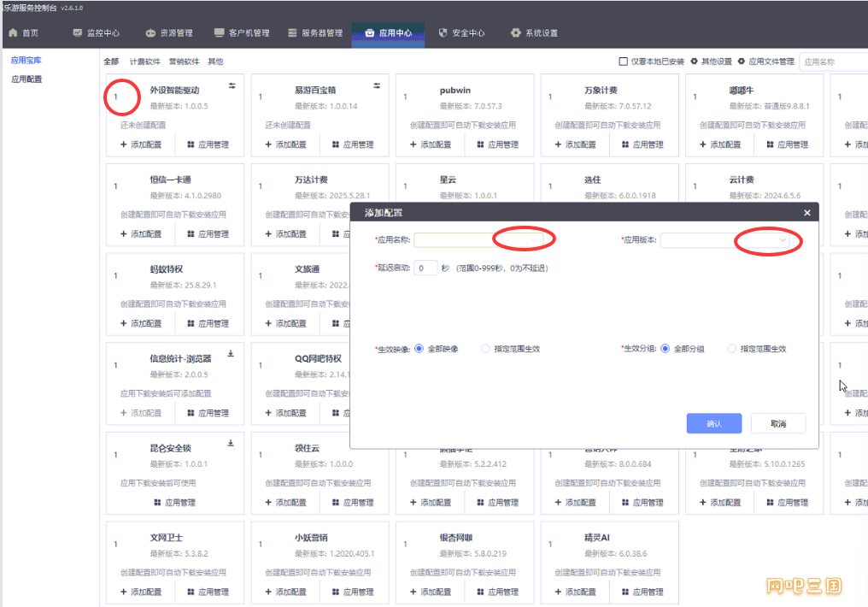This screenshot has width=868, height=607.
Task: Click 添加配置 on 恒信一卡通 card
Action: point(141,234)
